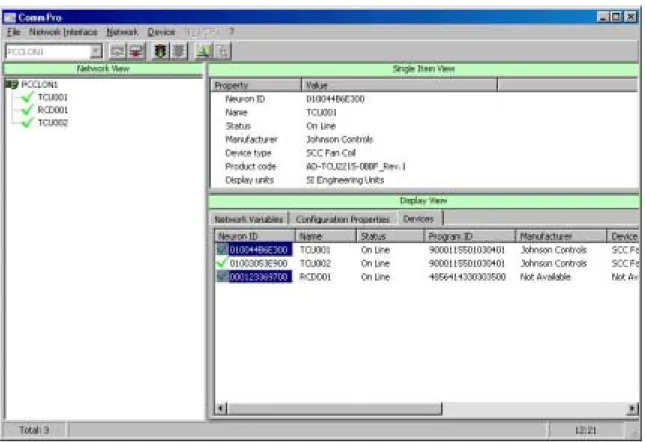The height and width of the screenshot is (442, 645).
Task: Sort by the Program ID column header
Action: (470, 236)
